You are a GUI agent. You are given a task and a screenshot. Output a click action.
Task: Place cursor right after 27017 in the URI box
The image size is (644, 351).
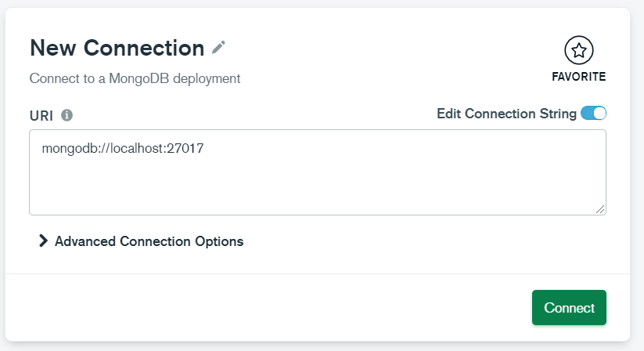click(x=206, y=147)
